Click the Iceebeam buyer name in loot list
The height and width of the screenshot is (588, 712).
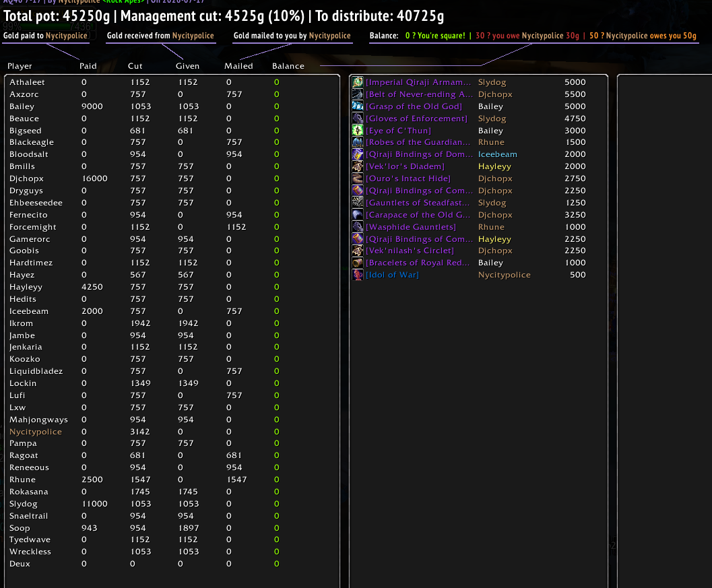click(x=498, y=154)
